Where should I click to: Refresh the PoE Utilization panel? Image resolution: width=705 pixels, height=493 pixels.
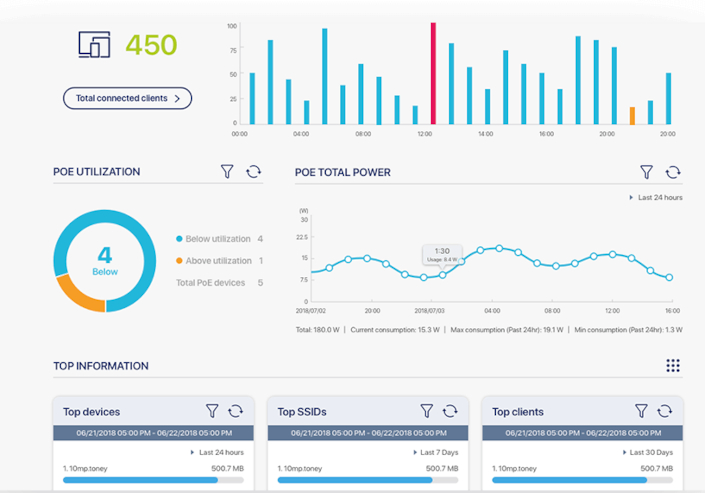(253, 172)
